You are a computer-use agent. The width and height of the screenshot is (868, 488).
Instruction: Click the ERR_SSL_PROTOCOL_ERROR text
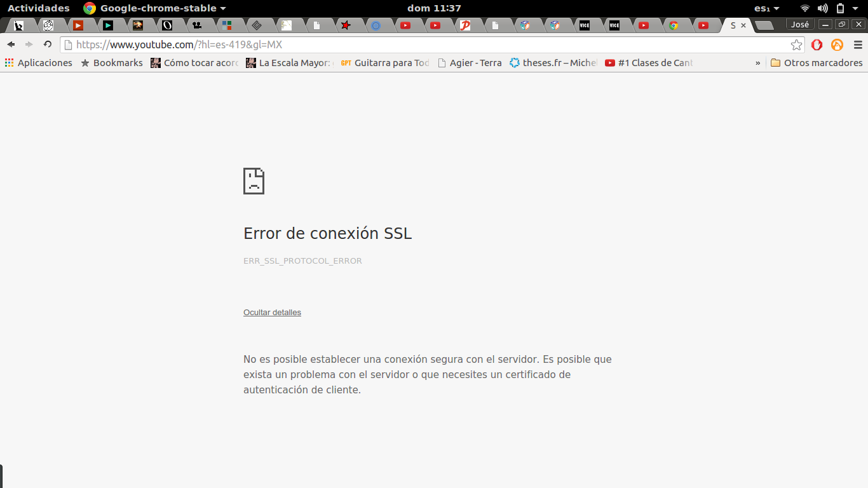pos(302,261)
